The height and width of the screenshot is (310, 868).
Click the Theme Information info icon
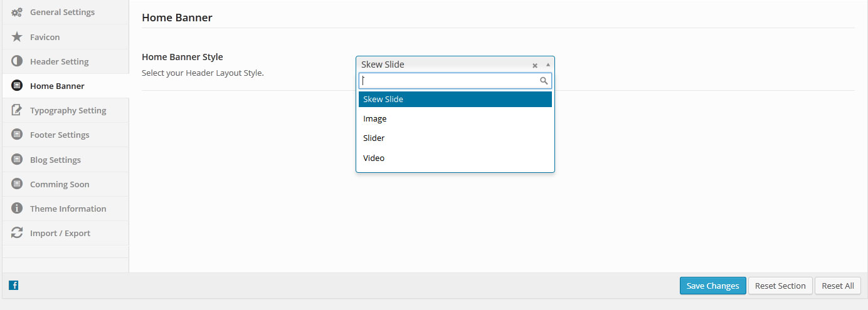coord(17,209)
